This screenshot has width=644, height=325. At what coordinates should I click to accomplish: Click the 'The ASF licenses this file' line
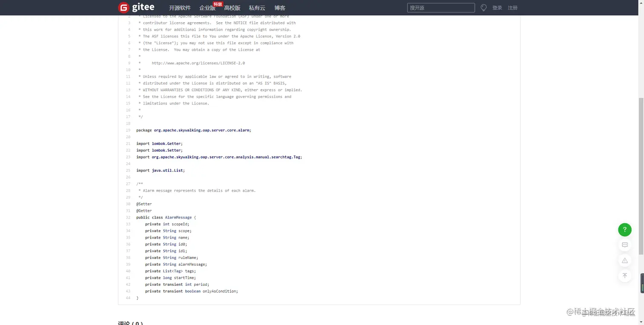(219, 36)
